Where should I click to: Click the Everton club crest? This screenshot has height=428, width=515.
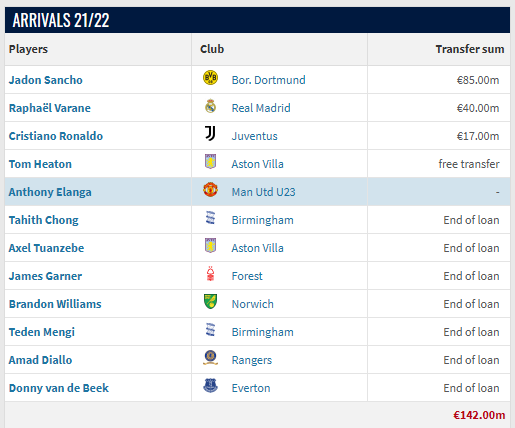coord(210,386)
